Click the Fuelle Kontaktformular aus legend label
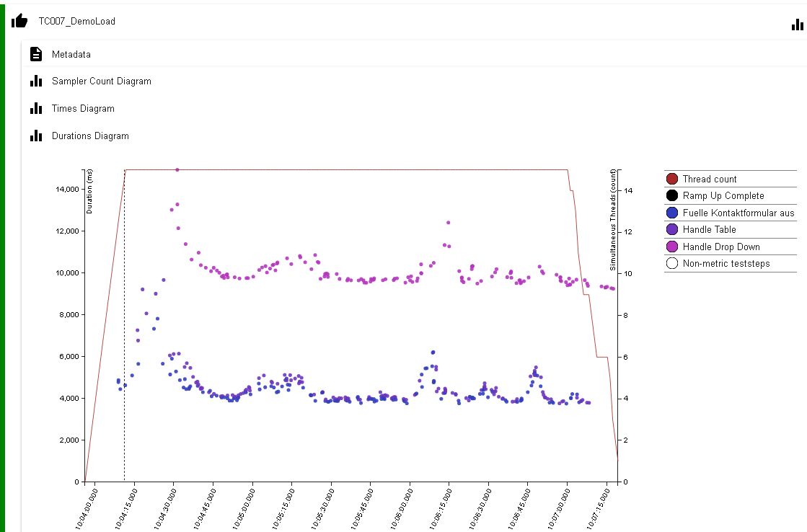This screenshot has width=807, height=532. tap(738, 213)
